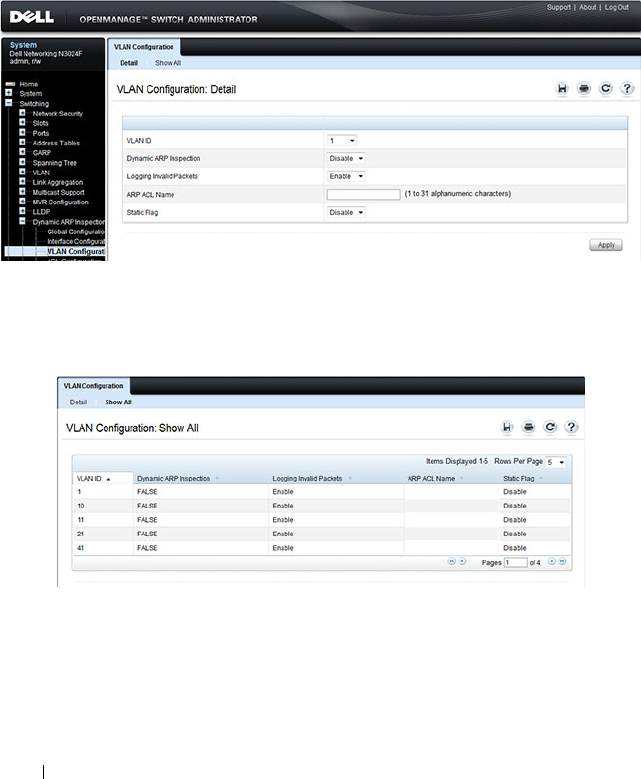Click the Refresh icon in Show All page
Image resolution: width=641 pixels, height=779 pixels.
click(x=550, y=427)
